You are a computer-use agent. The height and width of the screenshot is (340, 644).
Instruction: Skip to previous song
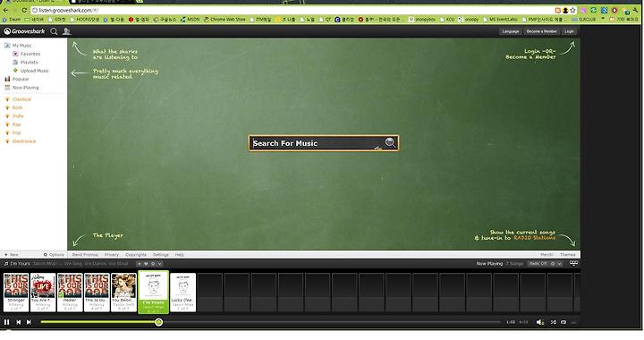click(x=19, y=322)
